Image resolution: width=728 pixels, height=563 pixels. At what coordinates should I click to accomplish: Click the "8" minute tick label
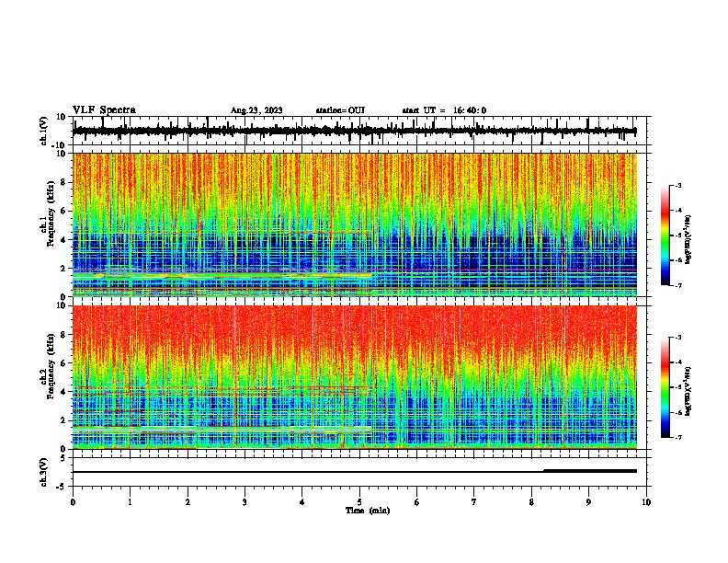point(531,502)
